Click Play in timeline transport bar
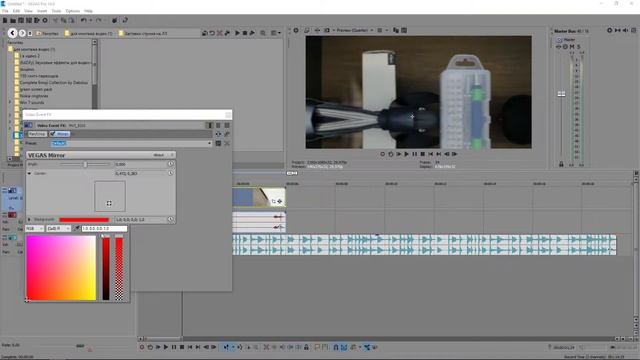This screenshot has width=640, height=360. tap(166, 347)
